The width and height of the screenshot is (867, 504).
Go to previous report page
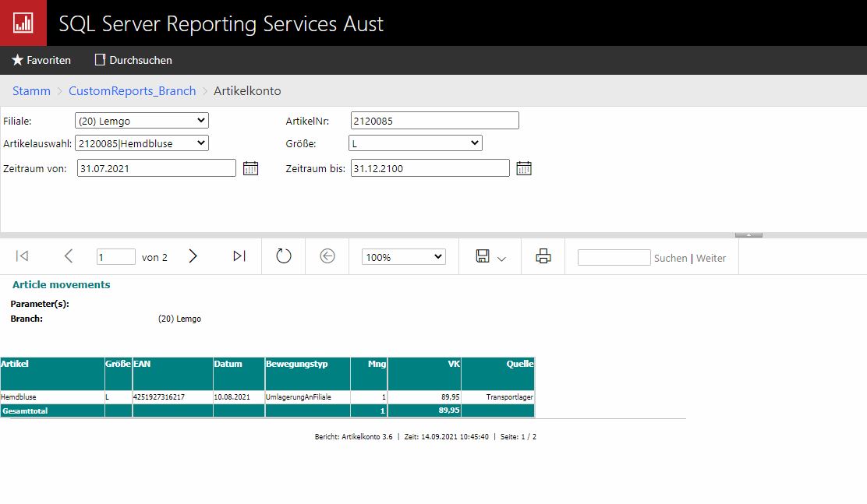(69, 256)
